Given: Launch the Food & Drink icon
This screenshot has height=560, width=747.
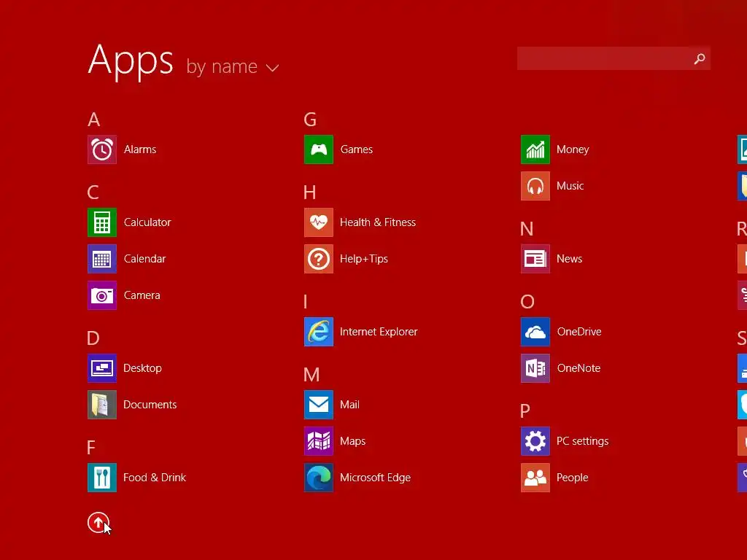Looking at the screenshot, I should click(x=102, y=478).
